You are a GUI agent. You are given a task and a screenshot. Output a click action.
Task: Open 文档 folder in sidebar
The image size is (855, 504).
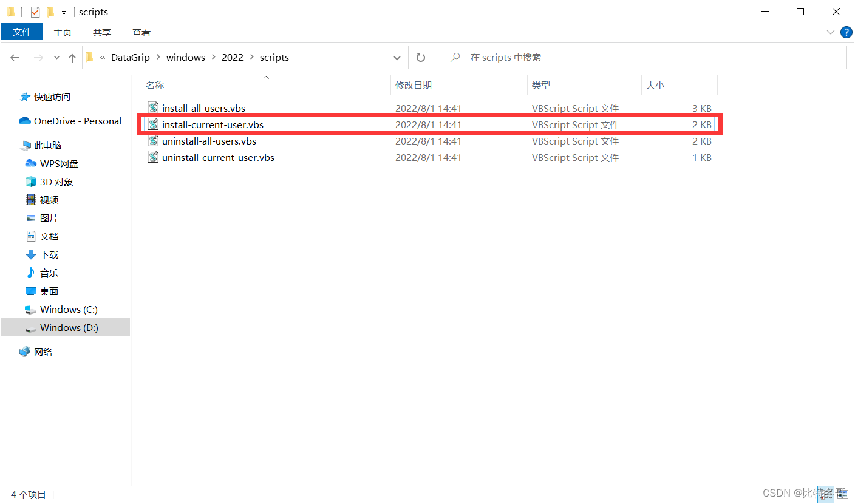tap(49, 237)
